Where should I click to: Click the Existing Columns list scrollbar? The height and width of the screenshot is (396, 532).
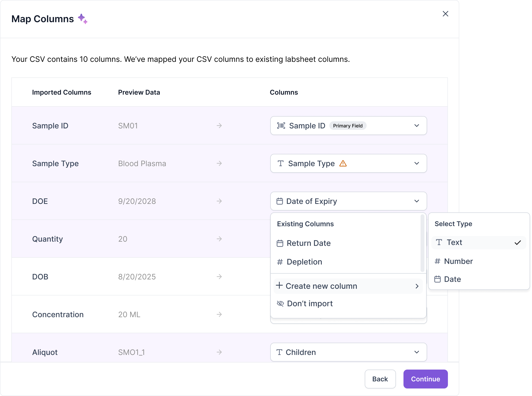tap(422, 243)
